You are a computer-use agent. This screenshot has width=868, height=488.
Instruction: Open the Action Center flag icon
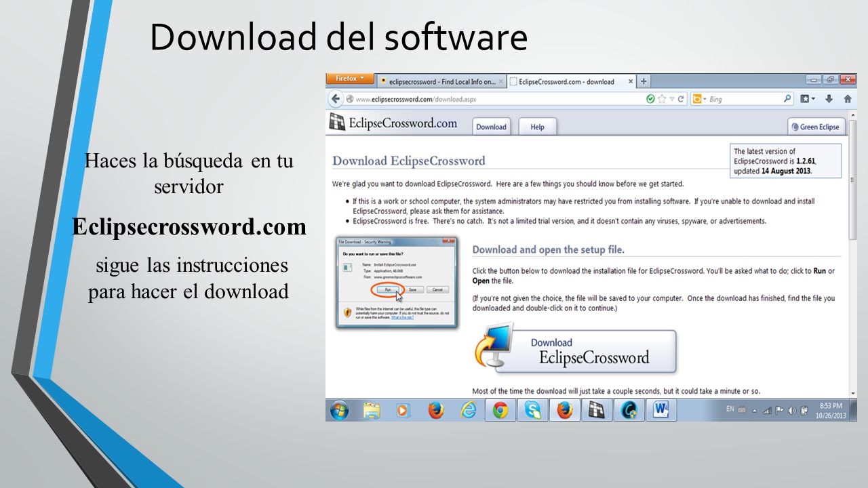pos(780,410)
